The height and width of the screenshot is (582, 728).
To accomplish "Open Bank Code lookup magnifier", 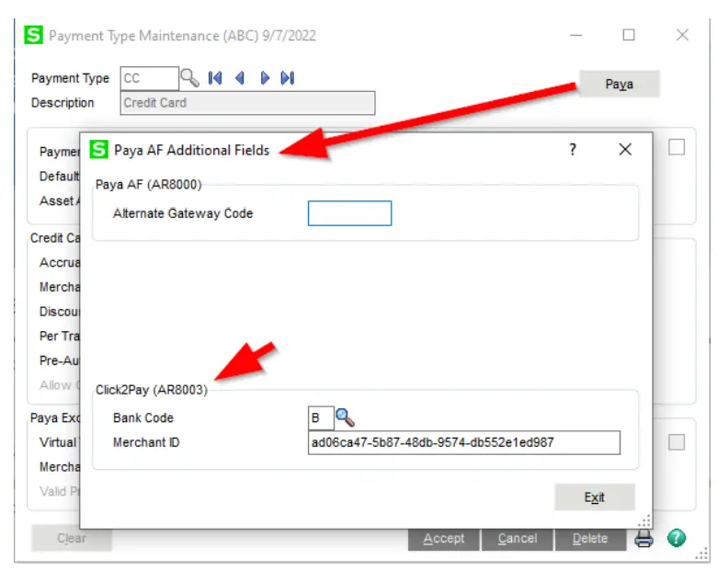I will [x=345, y=417].
